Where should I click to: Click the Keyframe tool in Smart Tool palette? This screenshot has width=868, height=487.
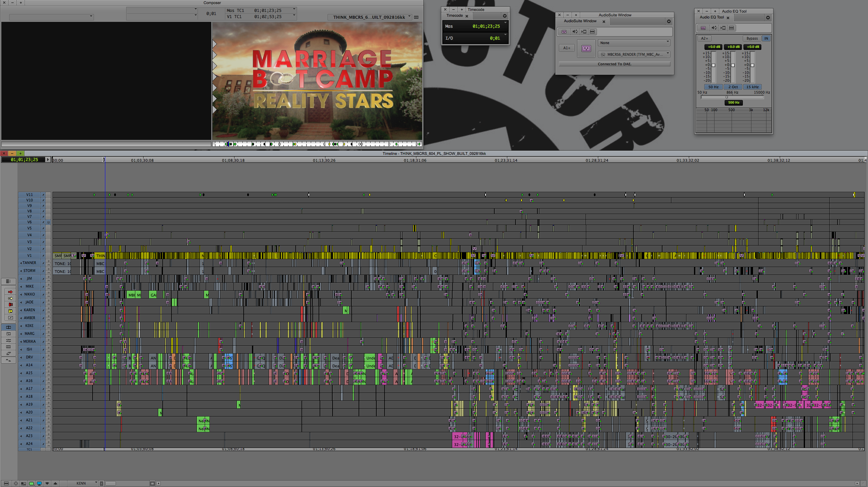click(10, 318)
